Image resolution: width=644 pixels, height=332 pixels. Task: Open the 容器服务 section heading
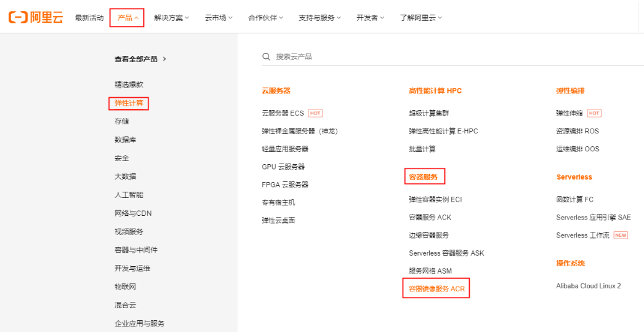(424, 177)
